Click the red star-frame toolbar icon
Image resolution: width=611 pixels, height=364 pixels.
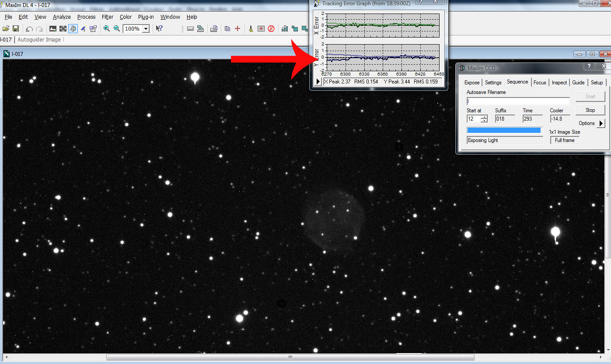261,29
